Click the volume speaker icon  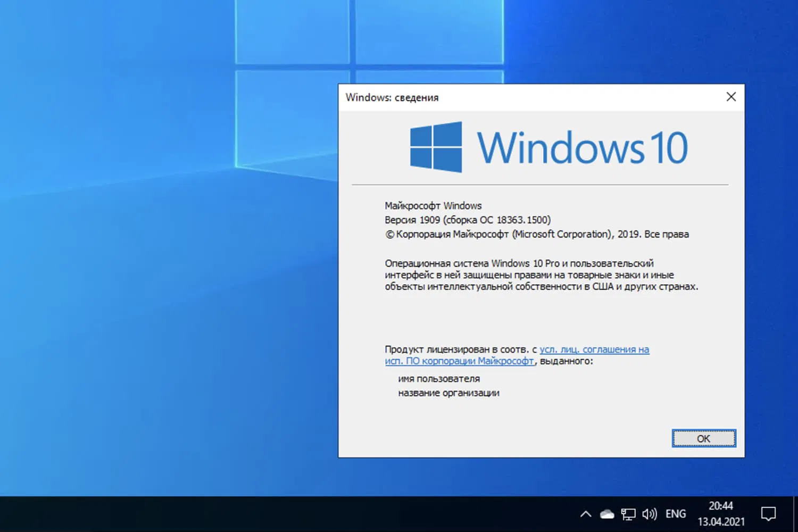point(650,513)
